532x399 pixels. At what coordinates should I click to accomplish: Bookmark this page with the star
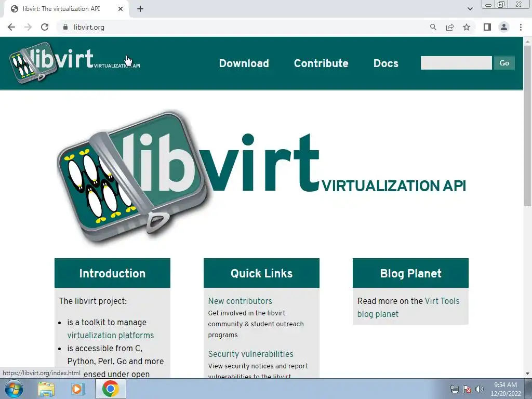coord(467,27)
